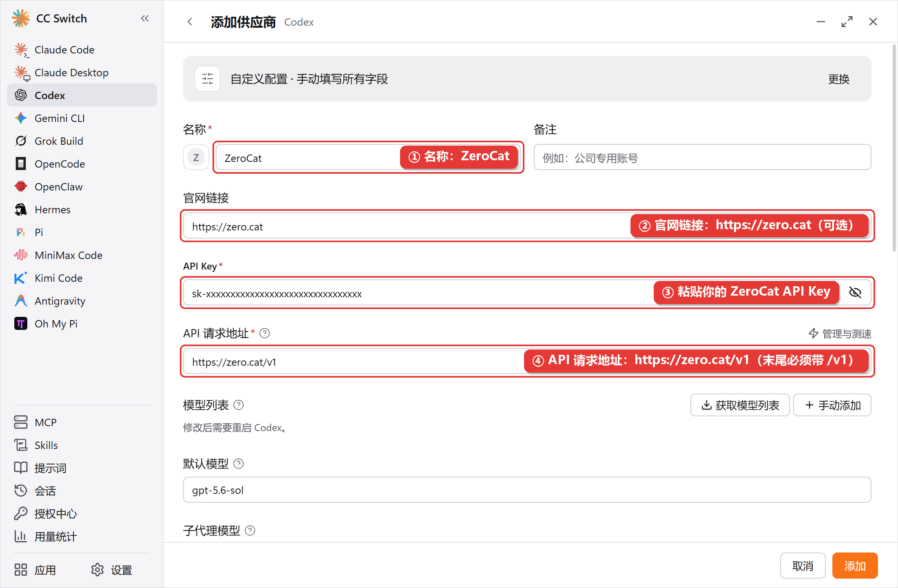Select Antigravity in sidebar
The height and width of the screenshot is (588, 898).
click(82, 301)
